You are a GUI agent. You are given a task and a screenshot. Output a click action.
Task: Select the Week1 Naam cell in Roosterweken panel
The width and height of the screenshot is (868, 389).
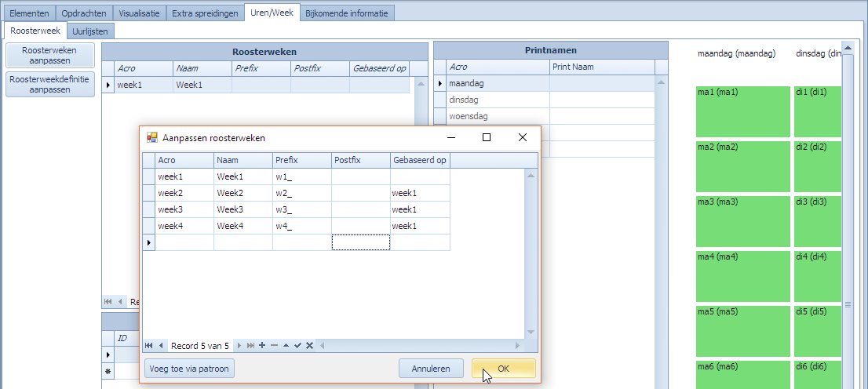202,85
